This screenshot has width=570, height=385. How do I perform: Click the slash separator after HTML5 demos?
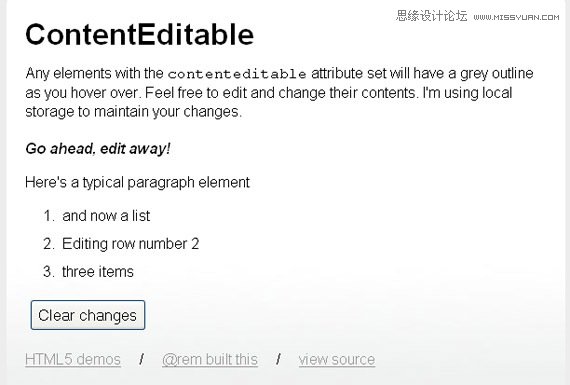141,360
